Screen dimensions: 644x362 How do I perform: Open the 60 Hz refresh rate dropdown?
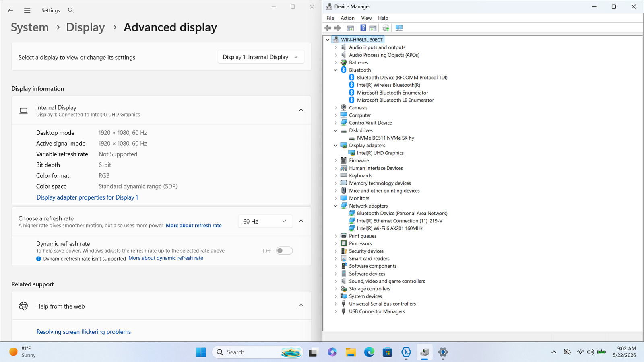click(x=265, y=221)
